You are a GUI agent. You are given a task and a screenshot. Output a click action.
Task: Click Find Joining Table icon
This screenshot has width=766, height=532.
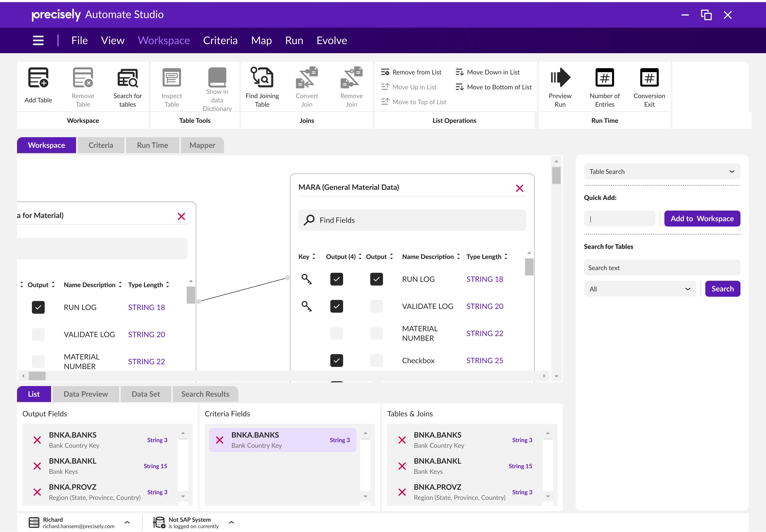(262, 77)
